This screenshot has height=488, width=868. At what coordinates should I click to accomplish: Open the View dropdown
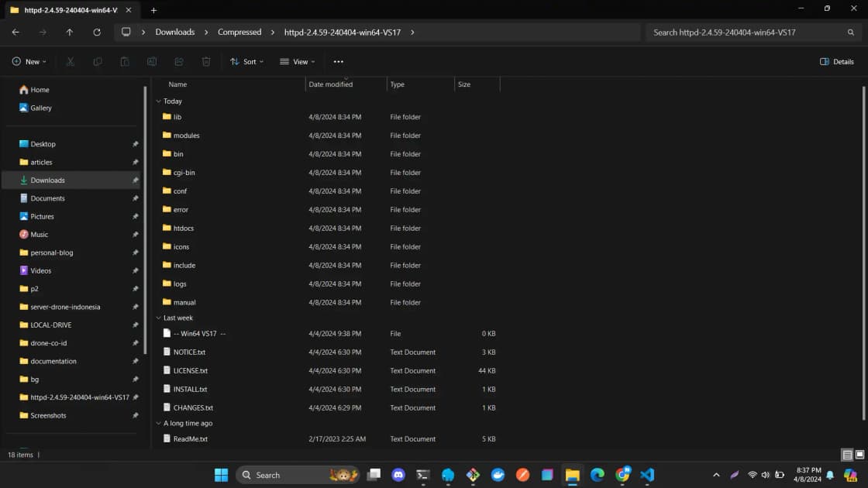[298, 61]
